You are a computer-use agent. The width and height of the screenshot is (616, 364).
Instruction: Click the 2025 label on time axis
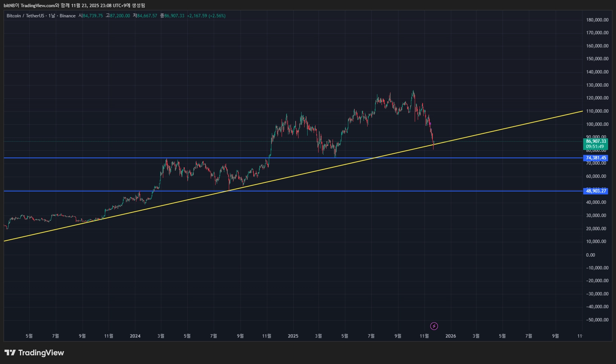point(293,336)
